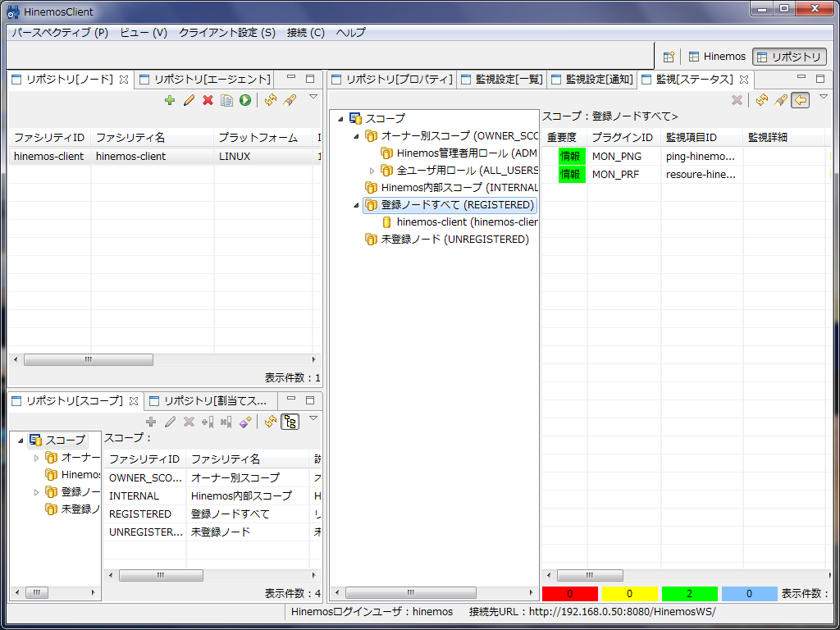The image size is (840, 630).
Task: Click the unassign-node bookmark-X icon in the scope toolbar
Action: click(226, 422)
